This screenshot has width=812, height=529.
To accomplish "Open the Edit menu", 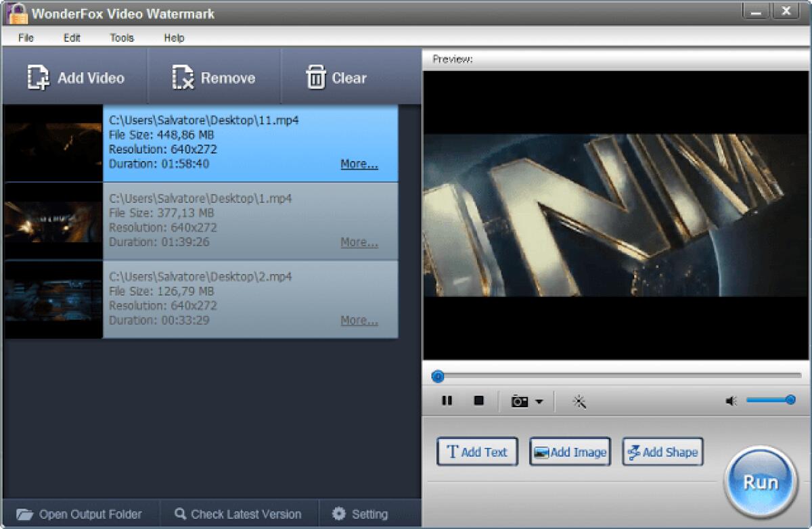I will point(70,39).
